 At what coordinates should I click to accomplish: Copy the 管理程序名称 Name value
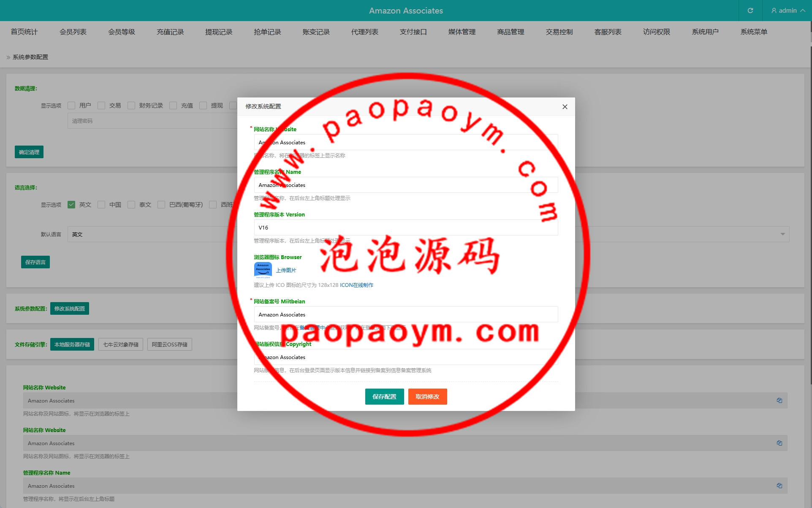(x=779, y=486)
